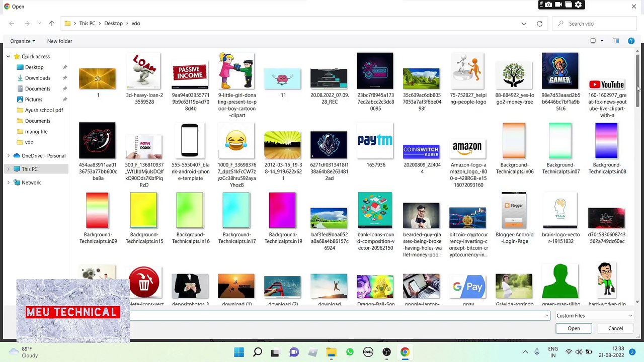Image resolution: width=644 pixels, height=362 pixels.
Task: Go up one folder level
Action: coord(52,24)
